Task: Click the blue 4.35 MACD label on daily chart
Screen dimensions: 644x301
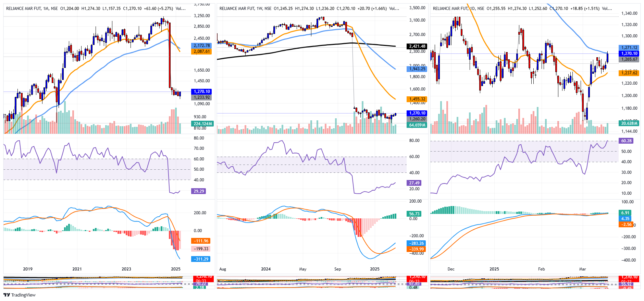Action: point(625,219)
